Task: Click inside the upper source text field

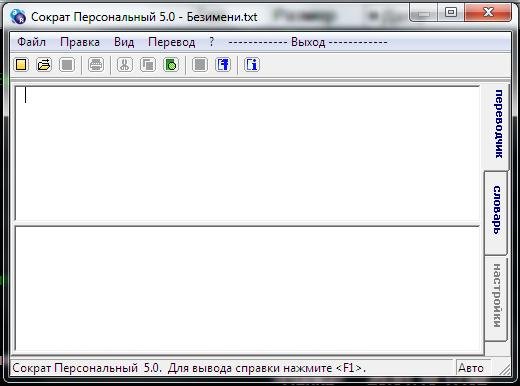Action: click(x=247, y=153)
